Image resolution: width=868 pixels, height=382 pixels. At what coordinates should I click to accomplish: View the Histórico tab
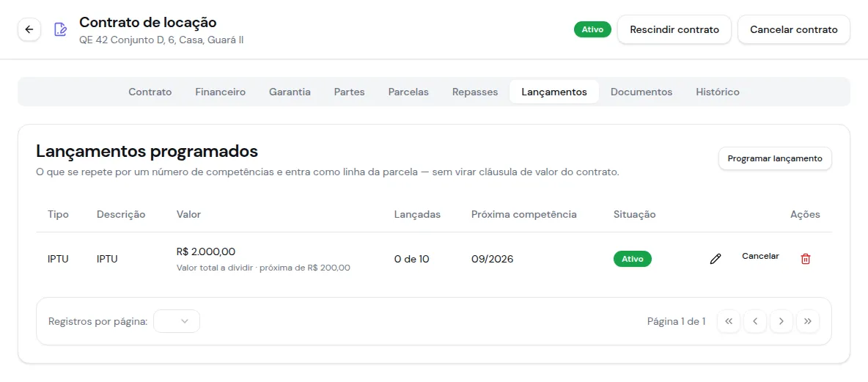pos(718,92)
